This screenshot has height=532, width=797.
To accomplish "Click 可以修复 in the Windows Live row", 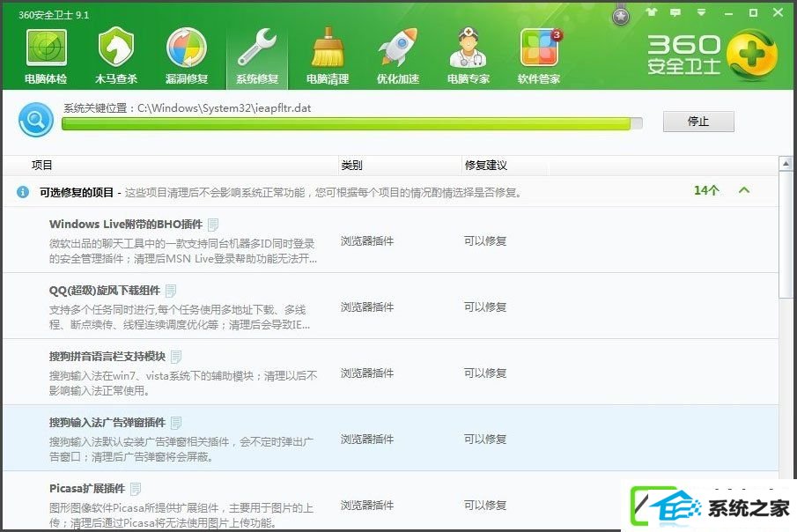I will coord(485,241).
